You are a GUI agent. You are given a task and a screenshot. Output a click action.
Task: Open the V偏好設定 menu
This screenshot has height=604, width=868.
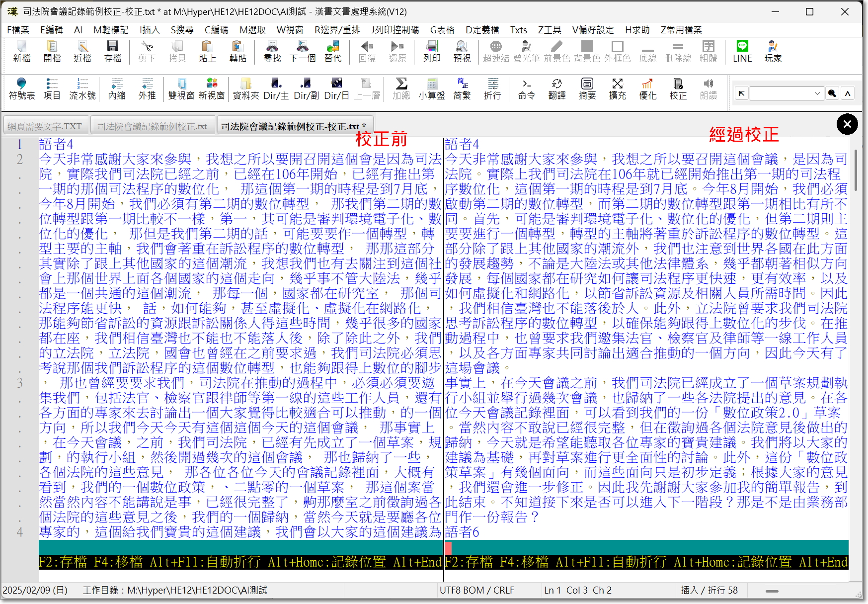593,30
